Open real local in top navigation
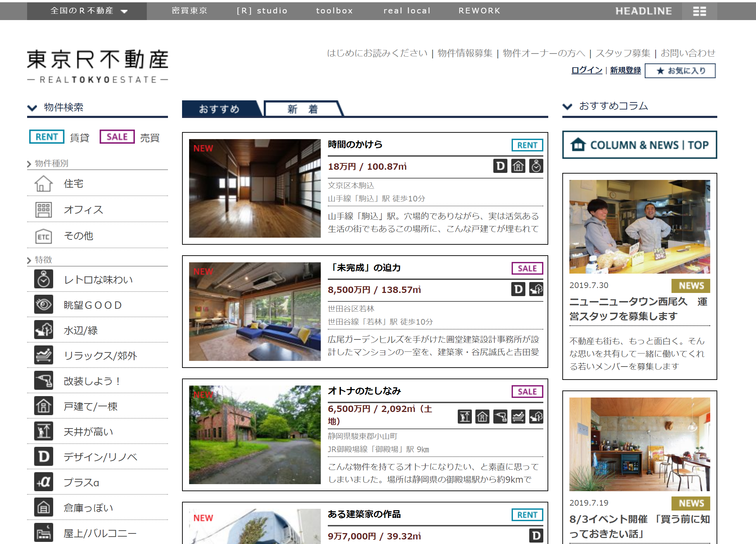Screen dimensions: 756x544 point(407,11)
